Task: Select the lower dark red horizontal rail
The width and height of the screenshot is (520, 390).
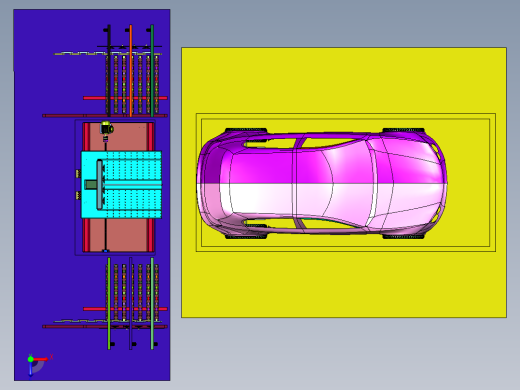Action: click(x=105, y=327)
